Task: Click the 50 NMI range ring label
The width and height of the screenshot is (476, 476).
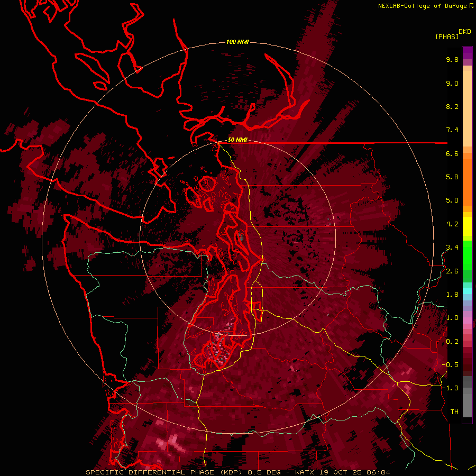Action: click(x=237, y=140)
